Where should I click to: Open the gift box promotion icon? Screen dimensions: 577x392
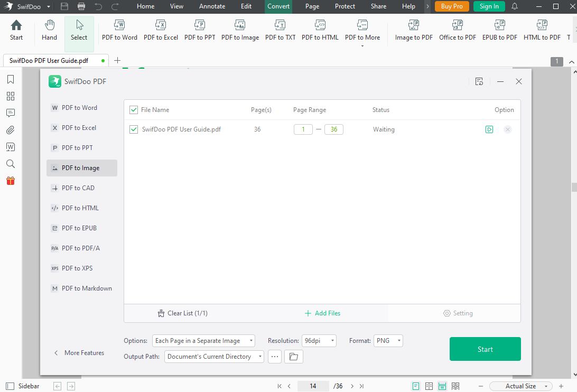tap(11, 181)
